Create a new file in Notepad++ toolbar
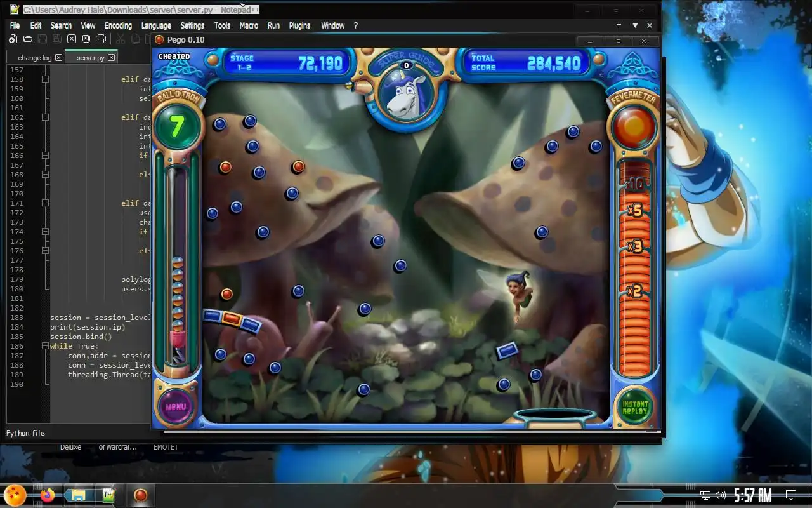This screenshot has width=812, height=508. 13,39
